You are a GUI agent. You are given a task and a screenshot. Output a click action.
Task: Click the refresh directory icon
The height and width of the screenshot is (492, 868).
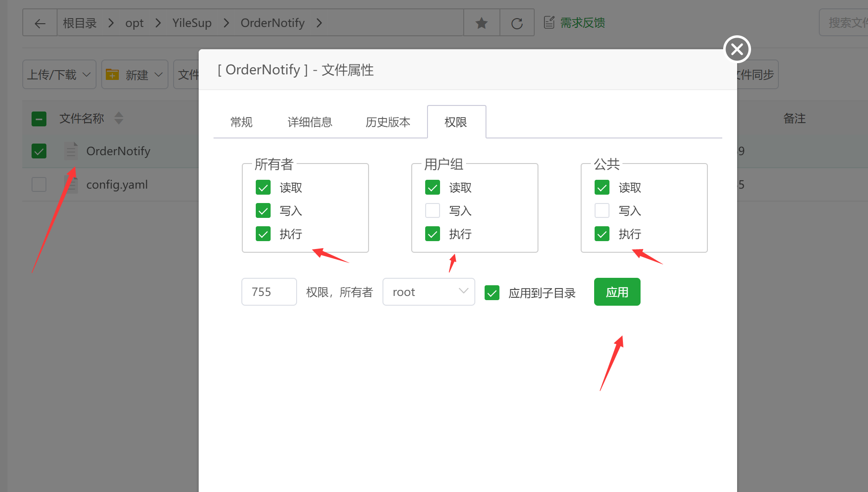(517, 23)
